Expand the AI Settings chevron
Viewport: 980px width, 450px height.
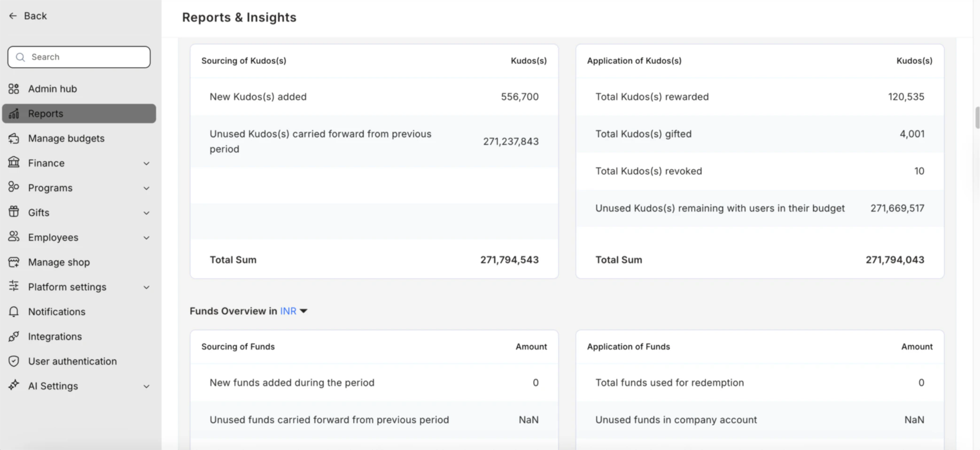[x=147, y=387]
